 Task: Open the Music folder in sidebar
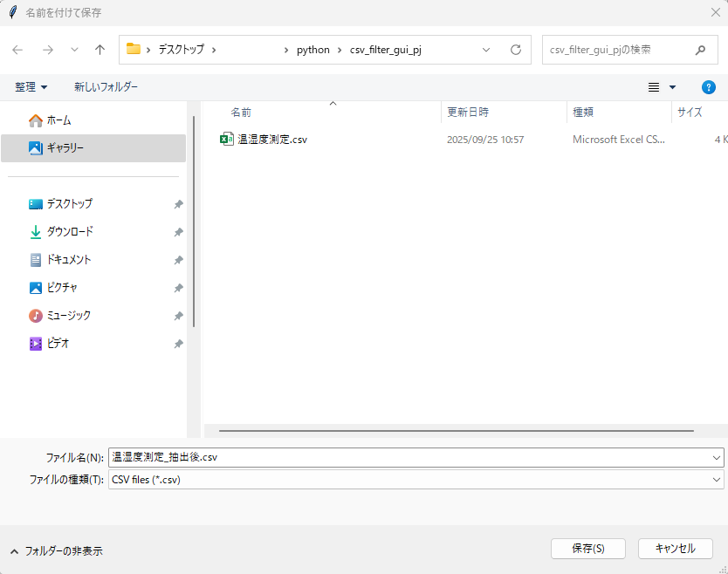pyautogui.click(x=68, y=316)
